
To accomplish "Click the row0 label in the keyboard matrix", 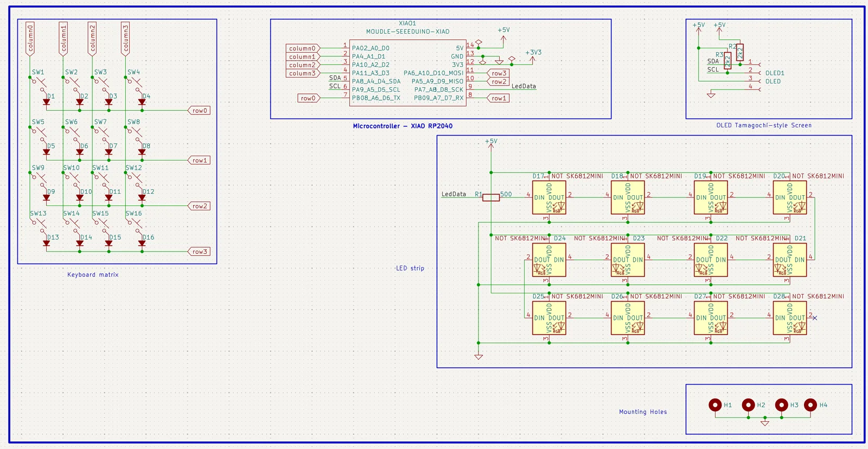I will 199,111.
